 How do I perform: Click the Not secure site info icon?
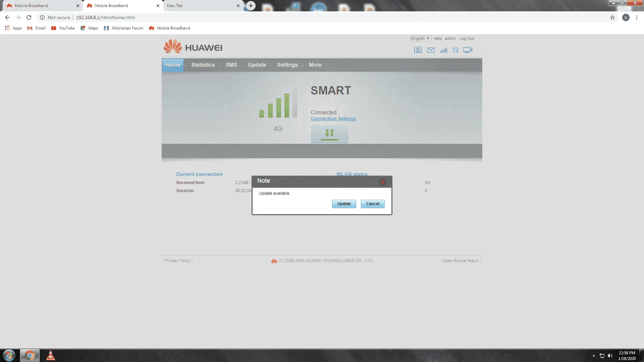coord(42,17)
